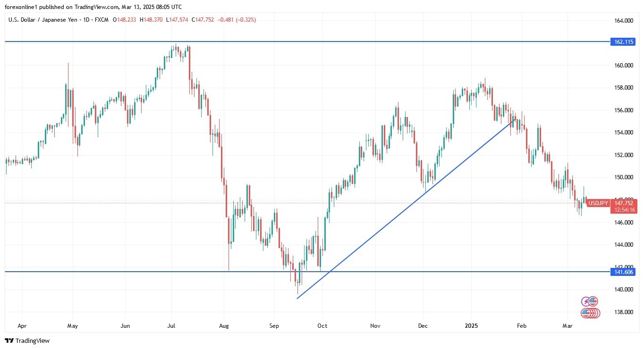The image size is (644, 349).
Task: Click 164.000 on the price scale
Action: [623, 21]
